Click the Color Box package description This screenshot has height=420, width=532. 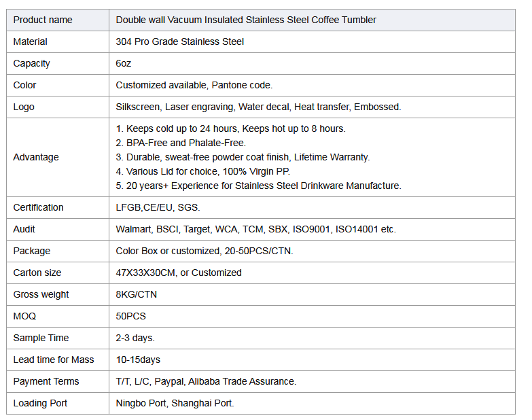pyautogui.click(x=205, y=251)
